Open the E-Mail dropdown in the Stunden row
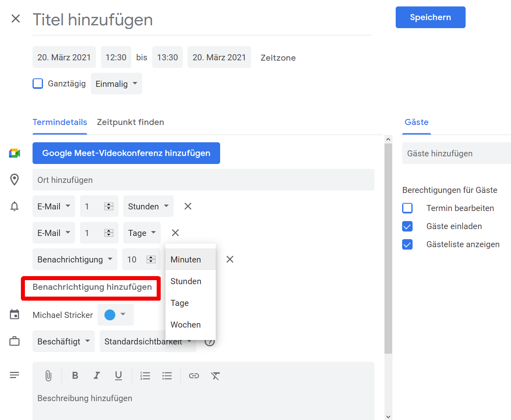This screenshot has width=511, height=420. pos(54,206)
